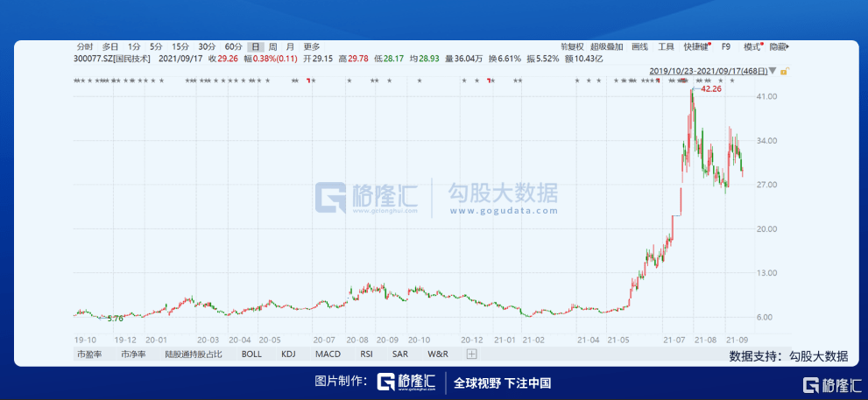Switch to the 周 weekly period
The height and width of the screenshot is (400, 868).
pyautogui.click(x=273, y=47)
